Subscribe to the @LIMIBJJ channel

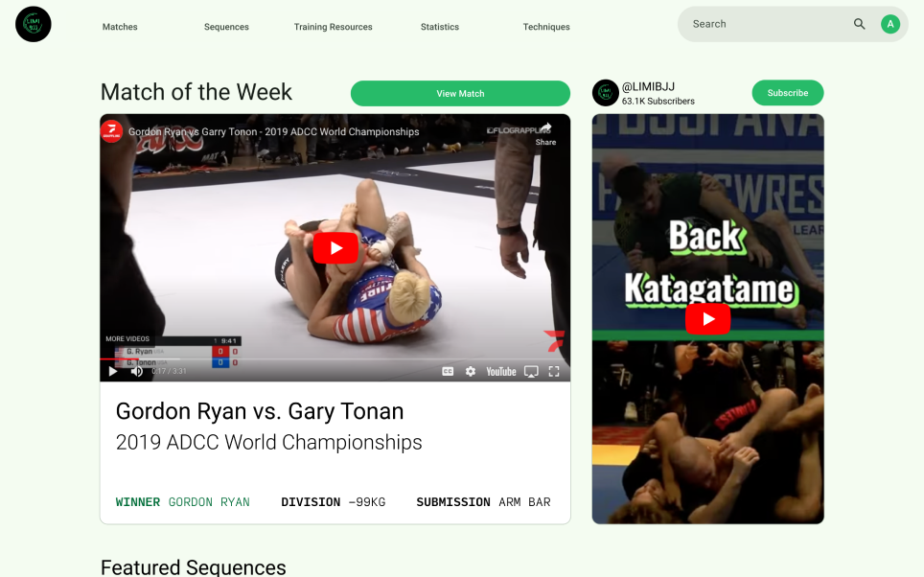coord(788,93)
